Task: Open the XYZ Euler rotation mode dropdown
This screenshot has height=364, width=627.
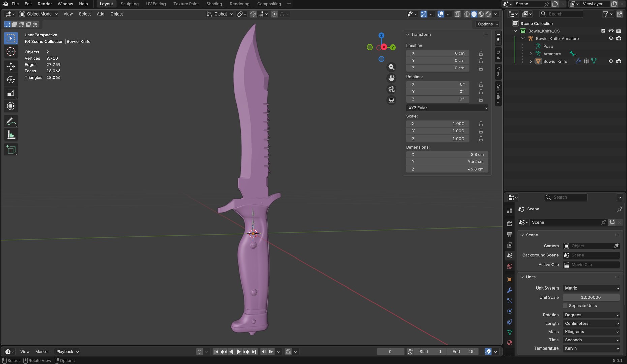Action: (447, 108)
